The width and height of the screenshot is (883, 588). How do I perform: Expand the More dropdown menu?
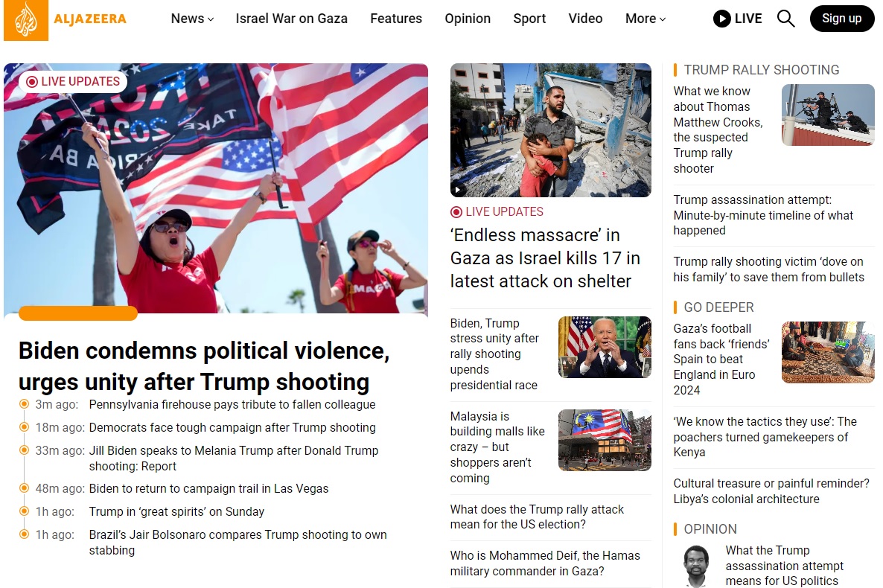tap(645, 19)
